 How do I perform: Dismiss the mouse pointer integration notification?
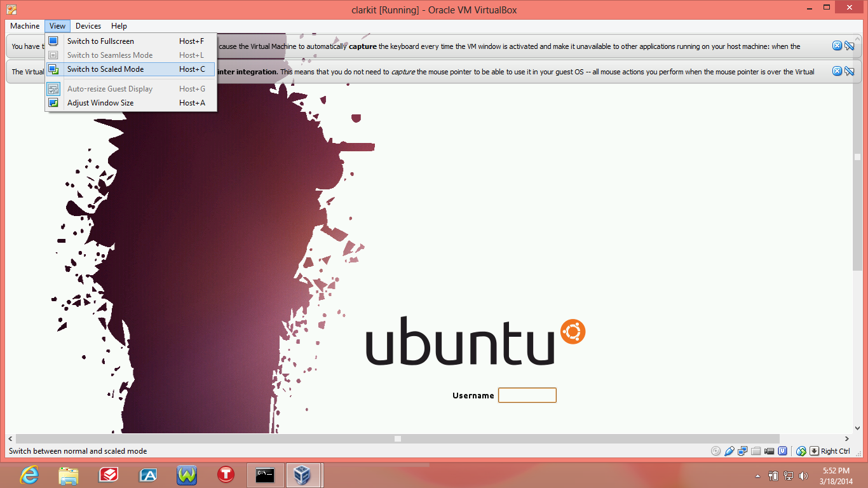pyautogui.click(x=837, y=71)
